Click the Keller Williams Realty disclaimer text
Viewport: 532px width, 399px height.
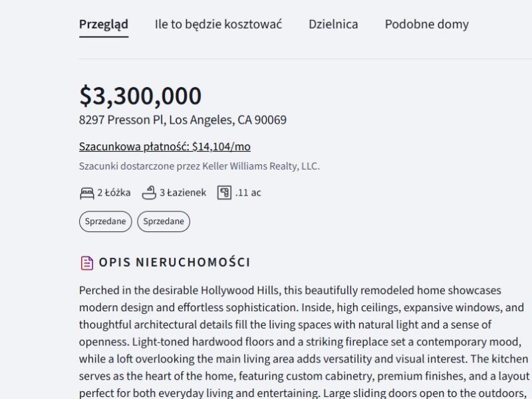pyautogui.click(x=199, y=168)
